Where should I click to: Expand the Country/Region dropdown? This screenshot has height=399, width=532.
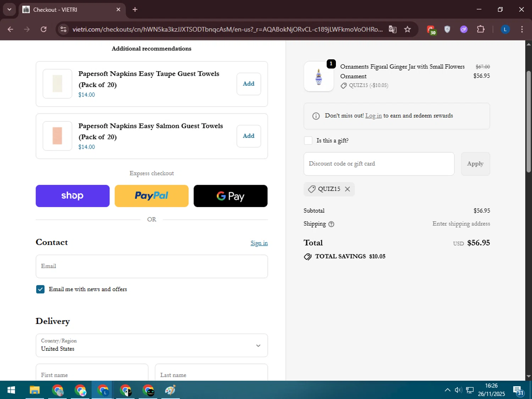point(152,345)
